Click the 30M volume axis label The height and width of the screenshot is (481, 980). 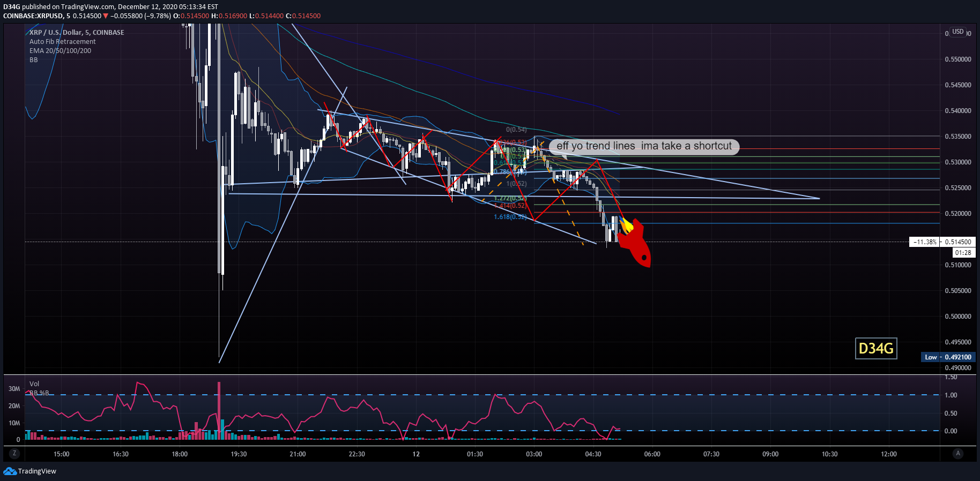[14, 389]
